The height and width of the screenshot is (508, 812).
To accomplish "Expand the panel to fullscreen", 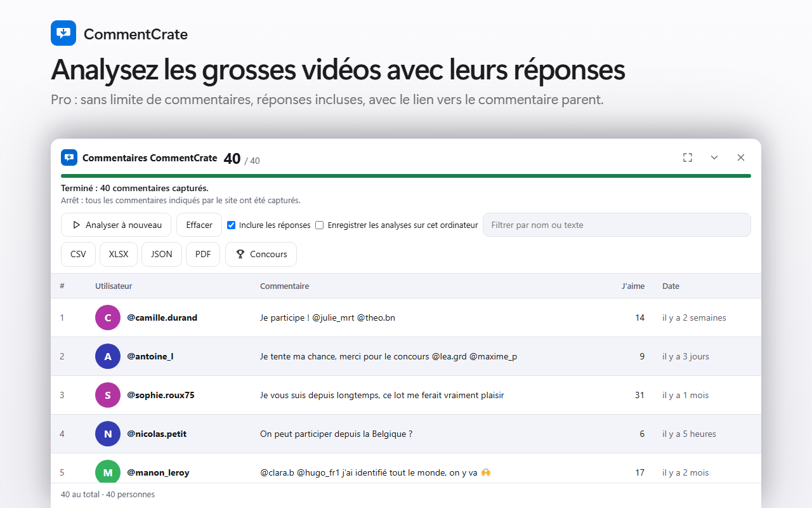I will point(688,157).
